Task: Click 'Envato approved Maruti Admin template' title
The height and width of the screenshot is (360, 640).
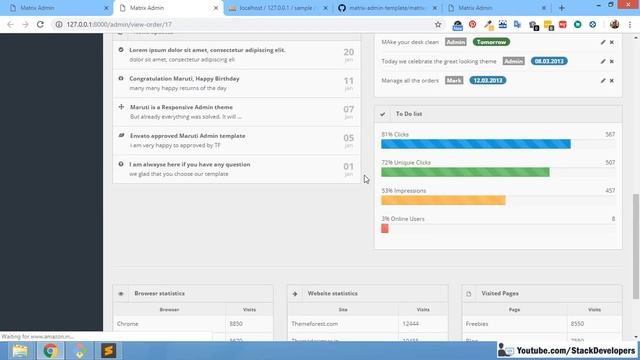Action: pos(188,136)
